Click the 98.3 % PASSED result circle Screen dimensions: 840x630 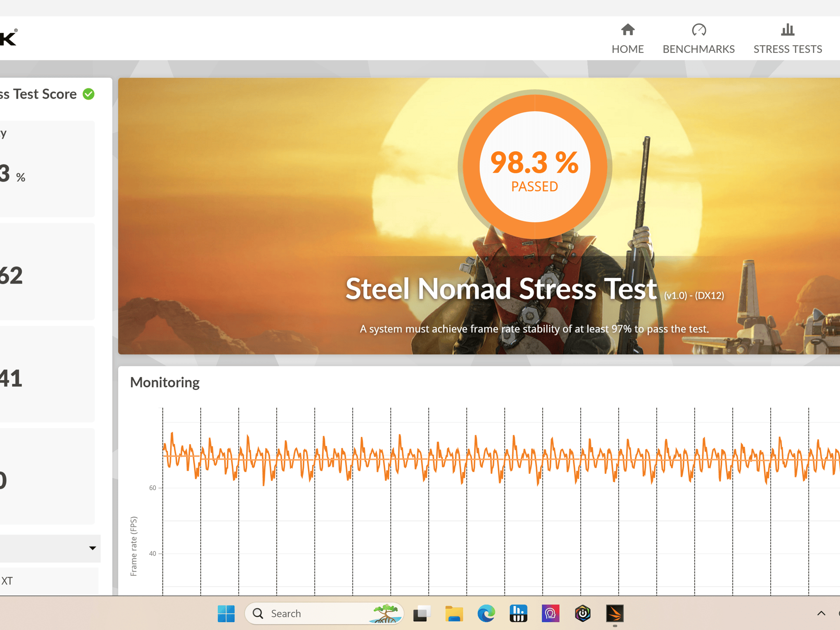534,167
